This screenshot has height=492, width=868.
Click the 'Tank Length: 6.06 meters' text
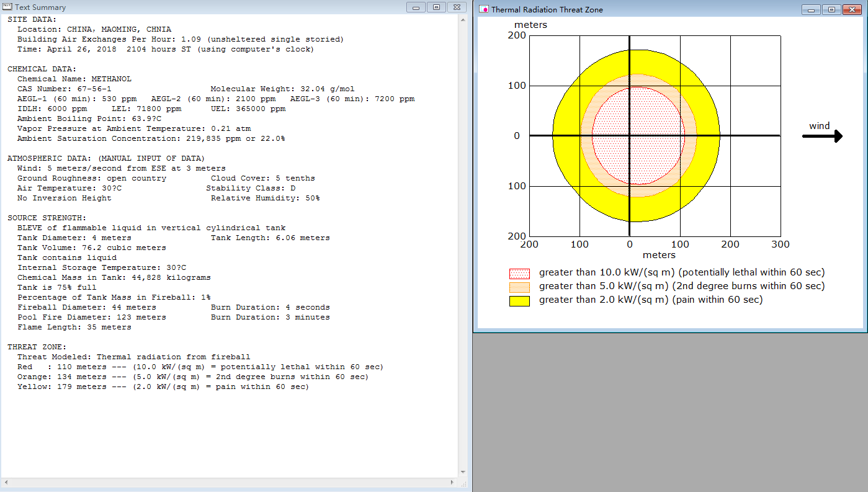[x=271, y=238]
